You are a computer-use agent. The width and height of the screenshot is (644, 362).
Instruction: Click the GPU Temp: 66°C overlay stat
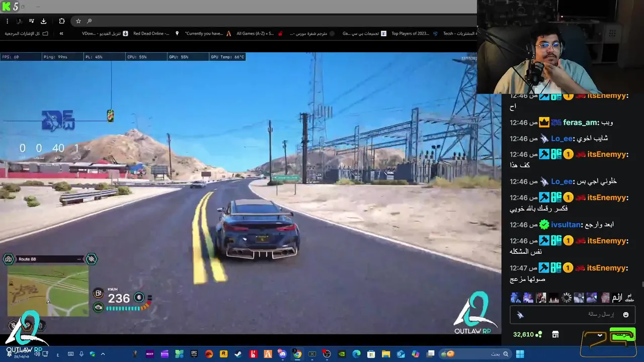tap(227, 57)
